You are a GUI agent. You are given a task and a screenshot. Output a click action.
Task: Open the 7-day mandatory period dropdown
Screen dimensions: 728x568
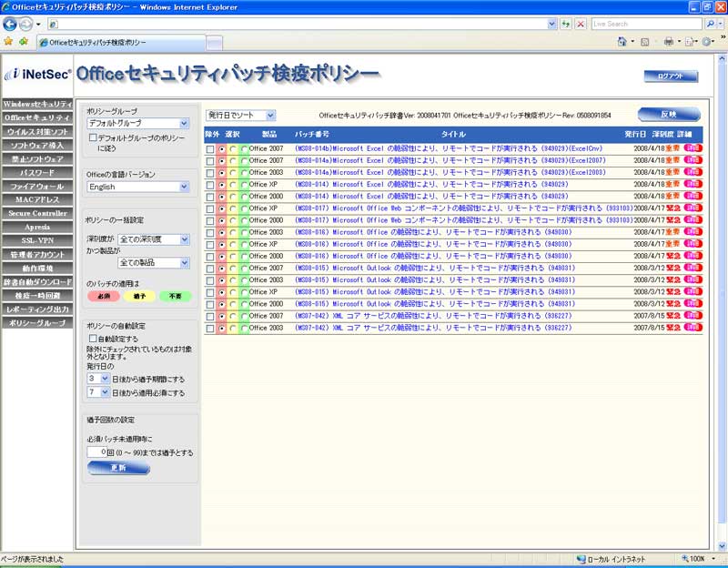[x=98, y=392]
